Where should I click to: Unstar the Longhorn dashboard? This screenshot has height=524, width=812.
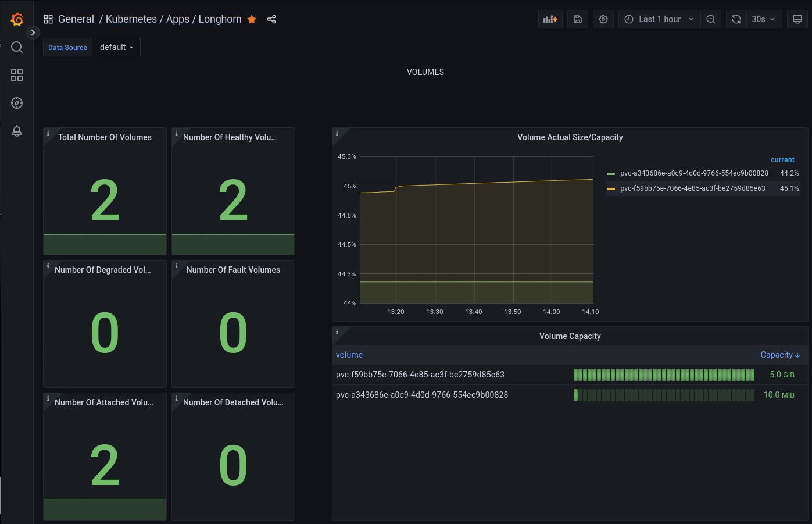(x=252, y=19)
